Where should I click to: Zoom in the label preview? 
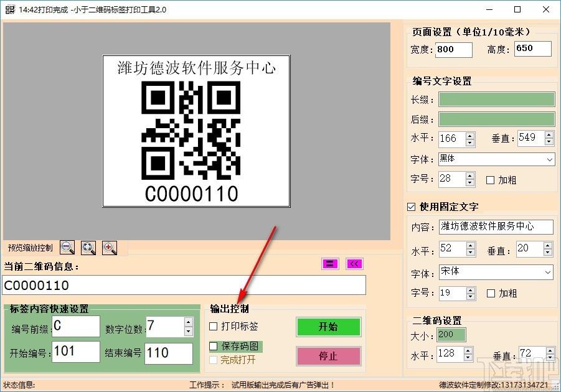pos(110,247)
